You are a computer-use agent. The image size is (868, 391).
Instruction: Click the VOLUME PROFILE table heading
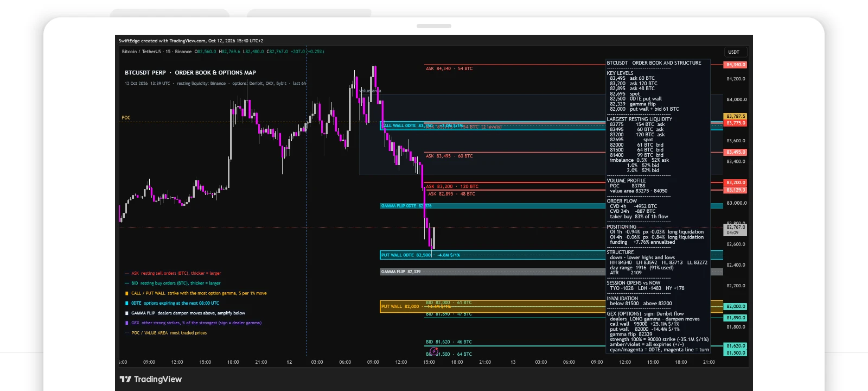(x=626, y=181)
